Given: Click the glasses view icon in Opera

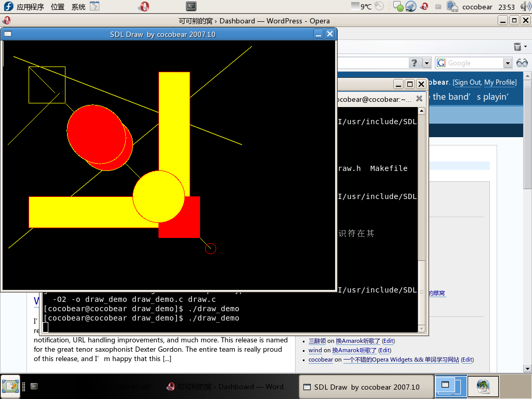Looking at the screenshot, I should pyautogui.click(x=522, y=63).
